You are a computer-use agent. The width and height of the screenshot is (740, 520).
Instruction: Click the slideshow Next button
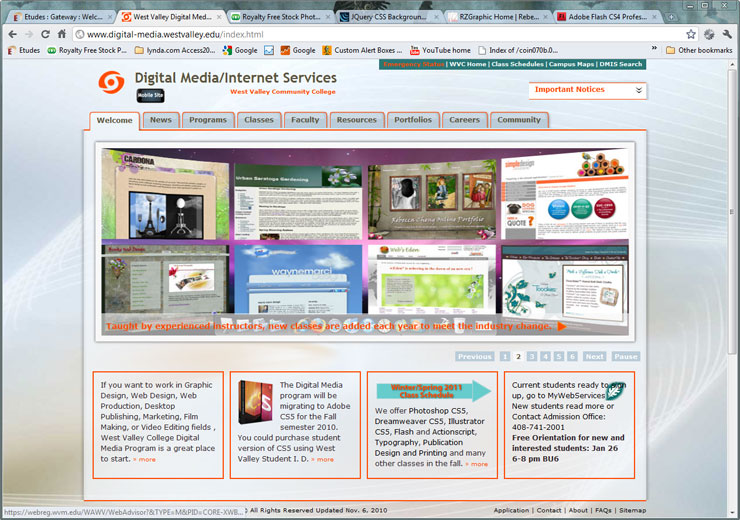click(595, 357)
